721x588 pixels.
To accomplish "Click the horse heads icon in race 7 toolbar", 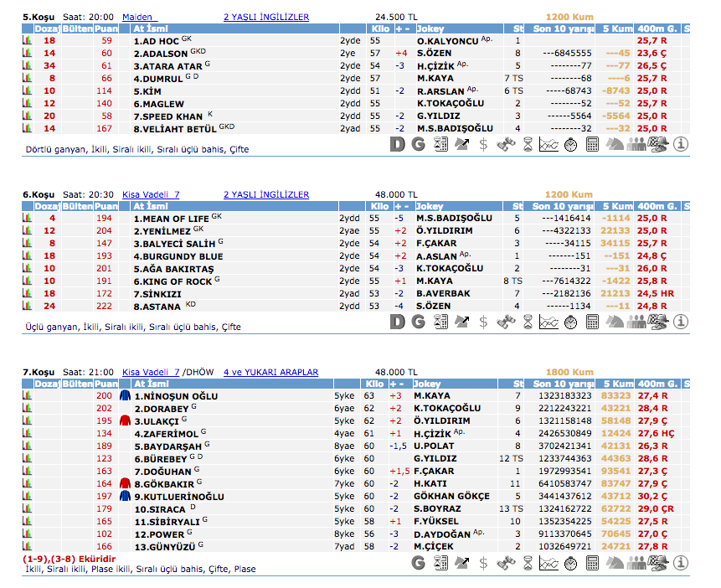I will coord(615,564).
